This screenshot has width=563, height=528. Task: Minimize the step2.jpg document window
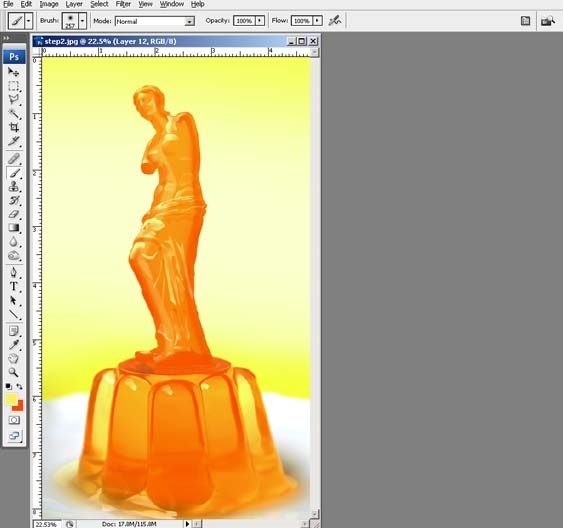[292, 41]
